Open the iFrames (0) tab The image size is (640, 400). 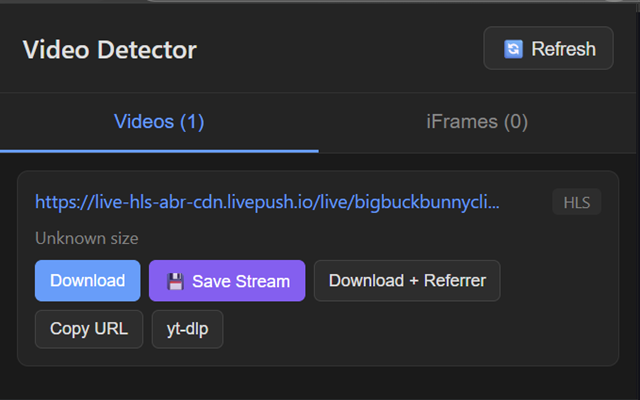[477, 122]
